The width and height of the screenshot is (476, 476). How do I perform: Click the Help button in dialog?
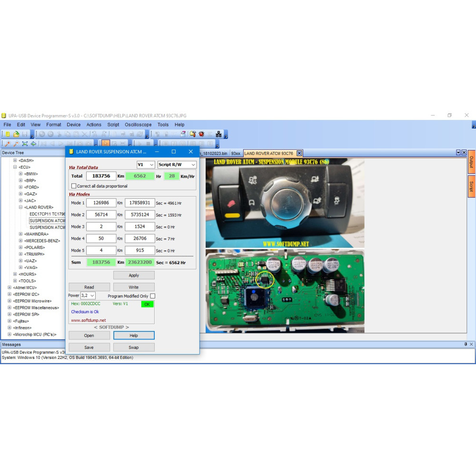[x=134, y=336]
